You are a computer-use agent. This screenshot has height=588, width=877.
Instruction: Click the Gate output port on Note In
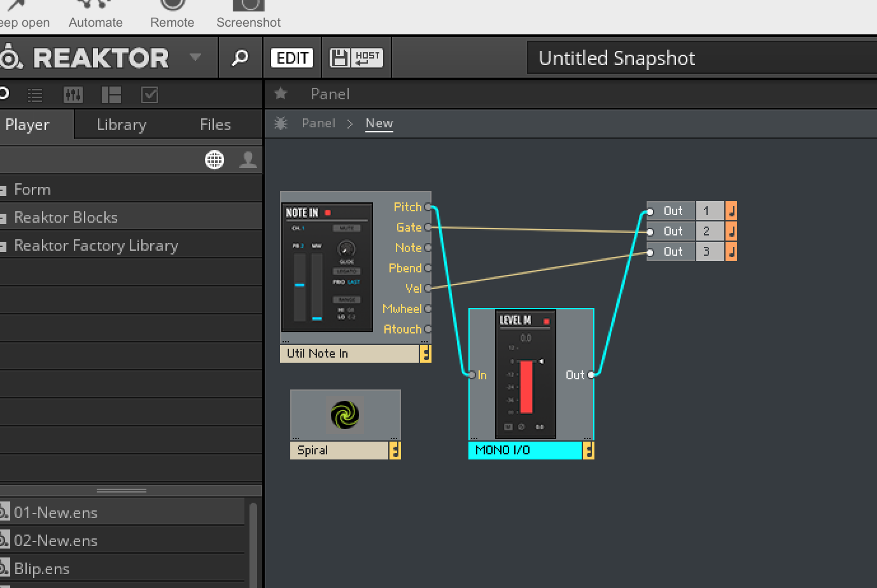click(428, 227)
